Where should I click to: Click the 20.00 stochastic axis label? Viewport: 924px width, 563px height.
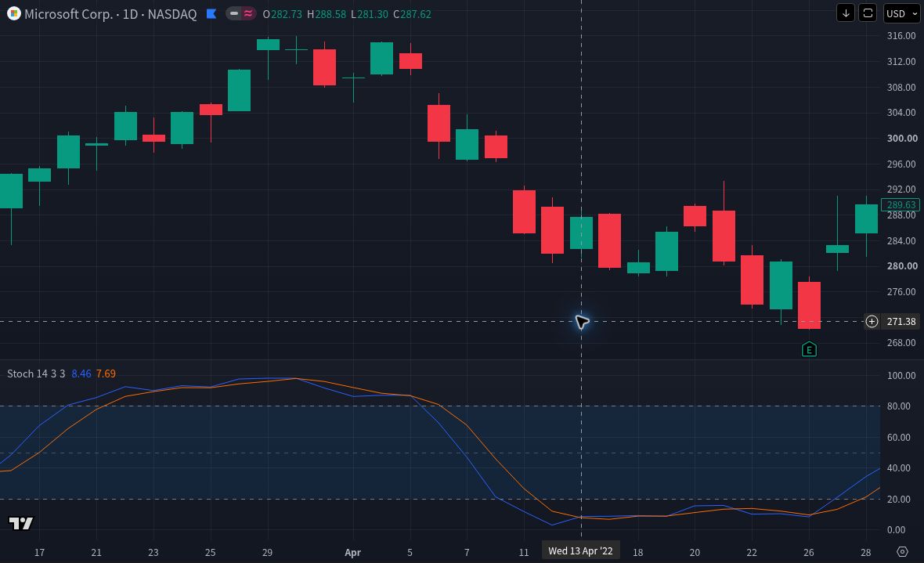pyautogui.click(x=899, y=500)
